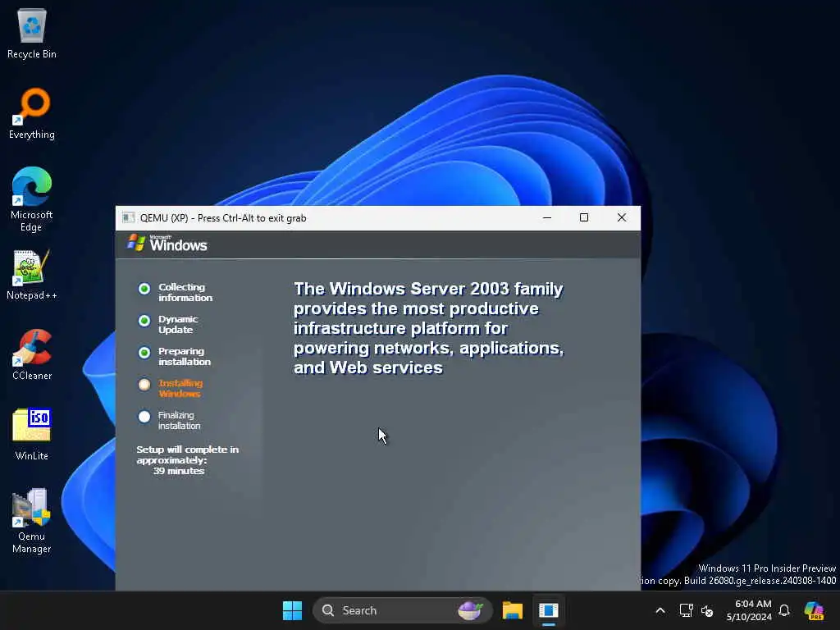Image resolution: width=840 pixels, height=630 pixels.
Task: Click the muted volume tray icon
Action: click(x=707, y=610)
